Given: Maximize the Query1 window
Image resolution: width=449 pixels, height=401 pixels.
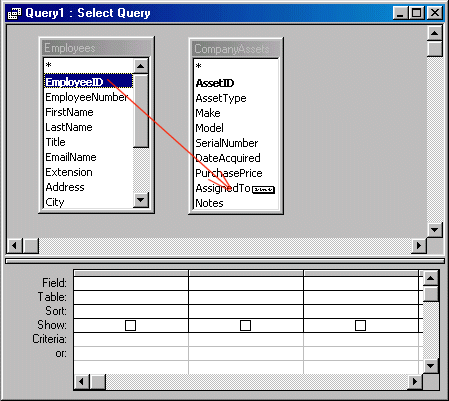Looking at the screenshot, I should point(417,13).
